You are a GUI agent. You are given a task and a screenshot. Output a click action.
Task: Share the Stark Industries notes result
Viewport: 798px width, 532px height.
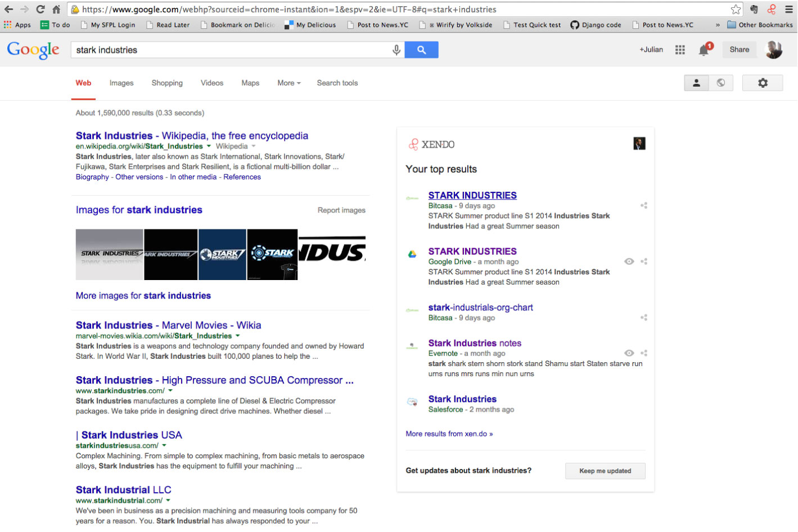click(x=644, y=353)
